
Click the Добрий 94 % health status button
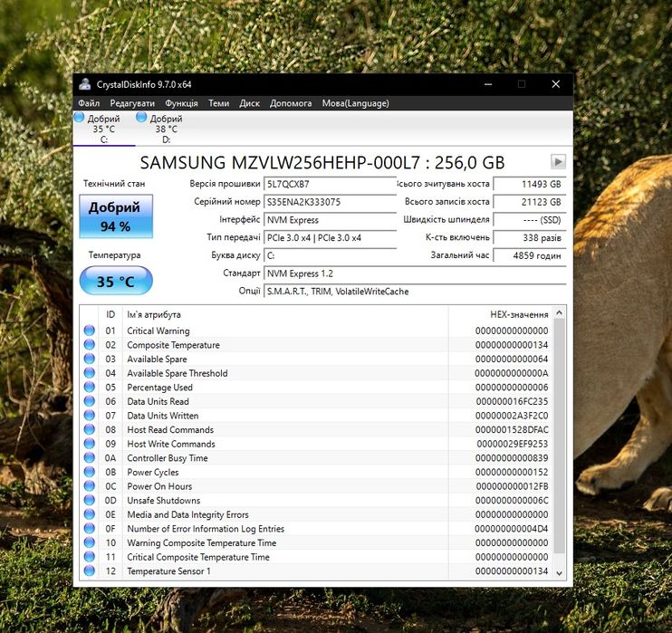pyautogui.click(x=116, y=216)
